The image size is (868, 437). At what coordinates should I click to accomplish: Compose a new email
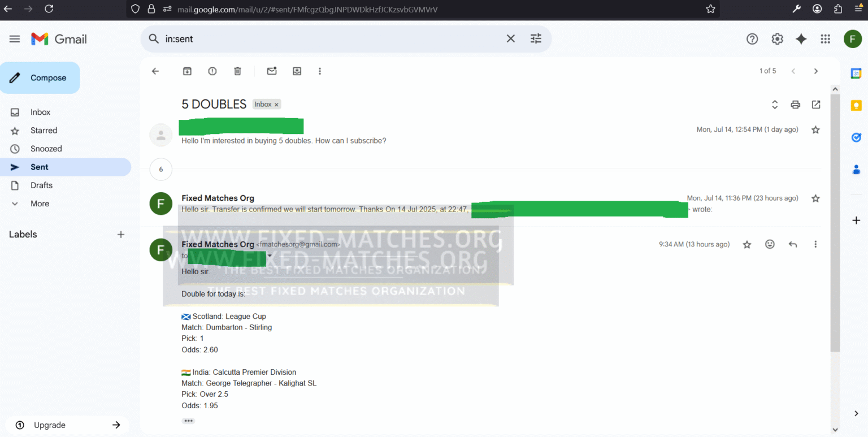tap(40, 78)
